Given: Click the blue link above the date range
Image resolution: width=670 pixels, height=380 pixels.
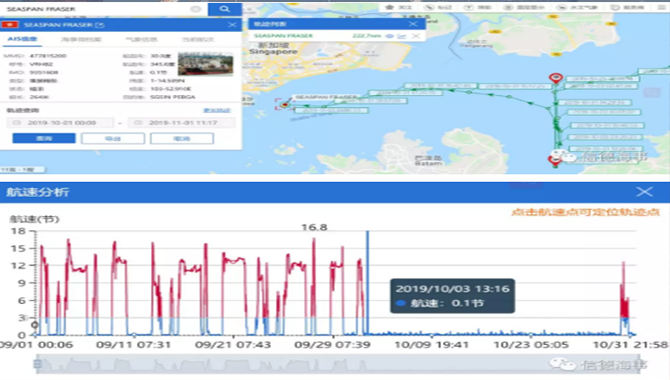Looking at the screenshot, I should [217, 110].
